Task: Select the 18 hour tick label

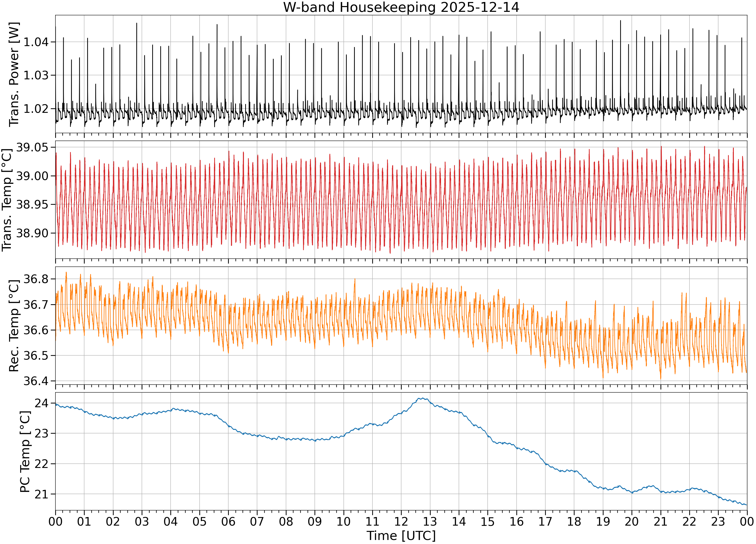Action: [574, 521]
